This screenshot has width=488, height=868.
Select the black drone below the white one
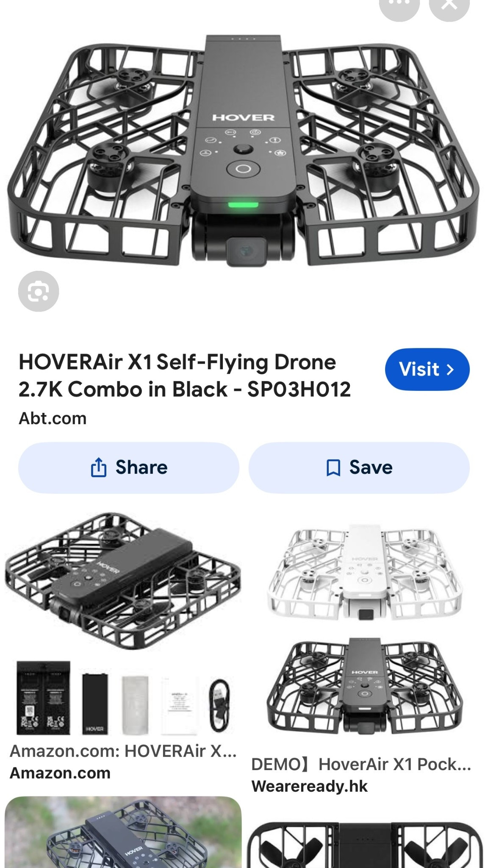(x=365, y=686)
